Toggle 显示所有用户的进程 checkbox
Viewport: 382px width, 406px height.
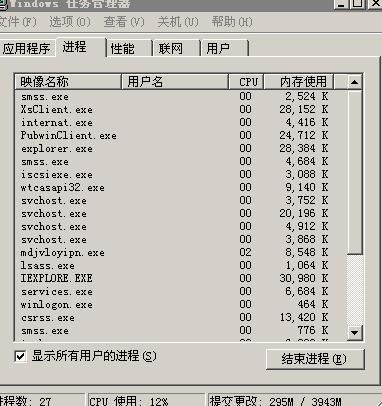(20, 356)
